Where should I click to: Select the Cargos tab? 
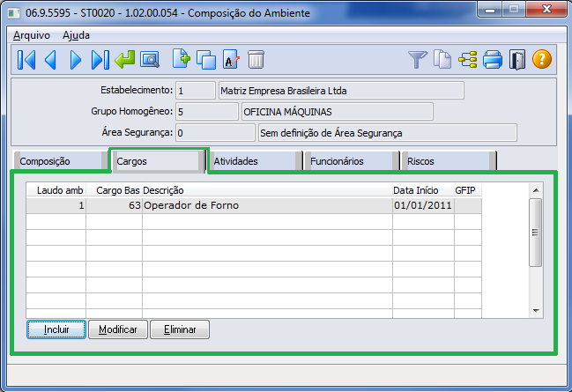[x=157, y=161]
